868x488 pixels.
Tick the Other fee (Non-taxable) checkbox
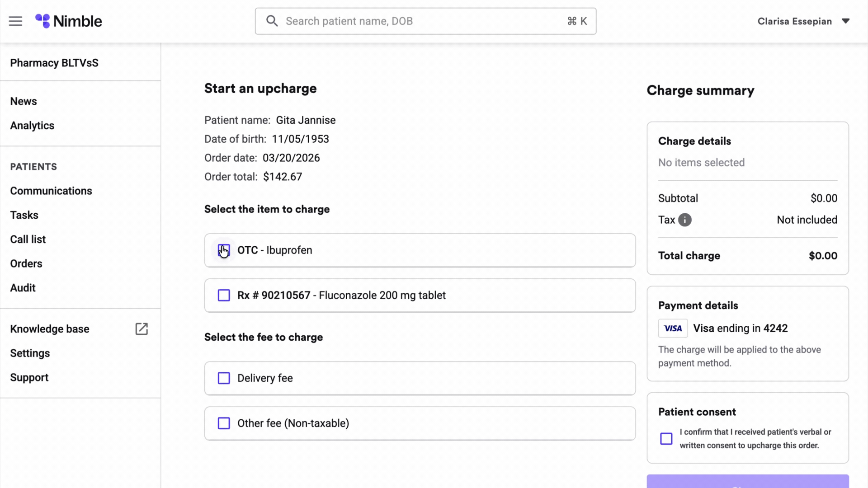(224, 423)
